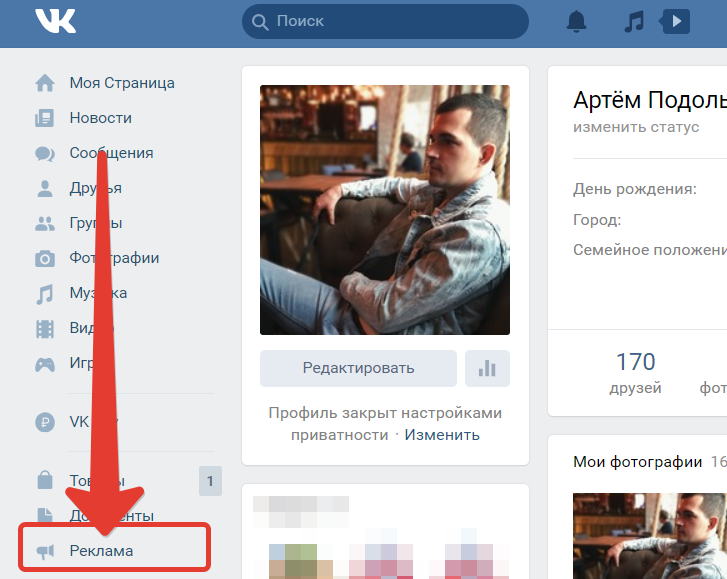Click the shopping bag Товары icon
Image resolution: width=727 pixels, height=579 pixels.
click(x=45, y=480)
